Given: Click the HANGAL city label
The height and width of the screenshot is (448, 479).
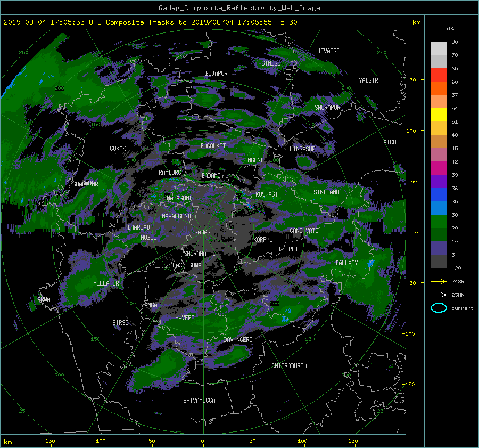Looking at the screenshot, I should click(x=151, y=305).
